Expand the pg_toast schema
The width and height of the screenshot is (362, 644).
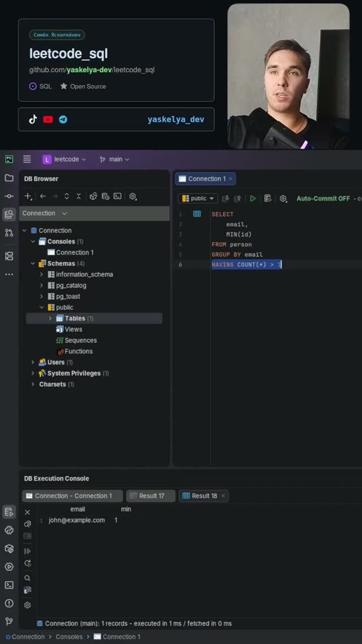coord(41,296)
